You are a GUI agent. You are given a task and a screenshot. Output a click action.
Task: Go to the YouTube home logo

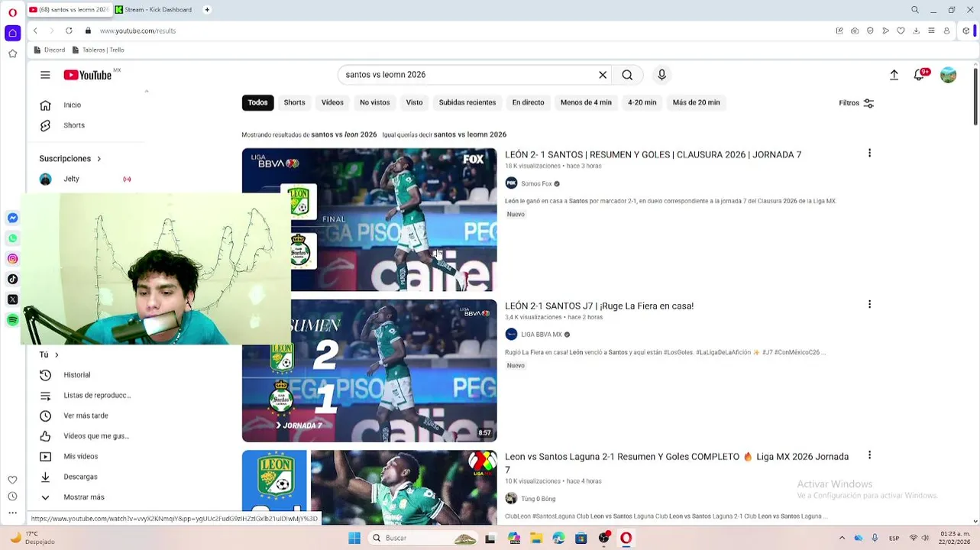88,75
